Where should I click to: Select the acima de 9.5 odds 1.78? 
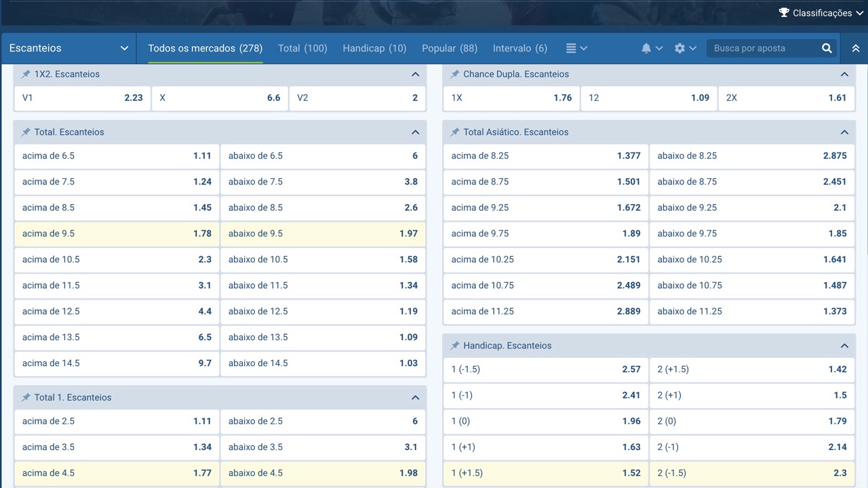(x=117, y=234)
